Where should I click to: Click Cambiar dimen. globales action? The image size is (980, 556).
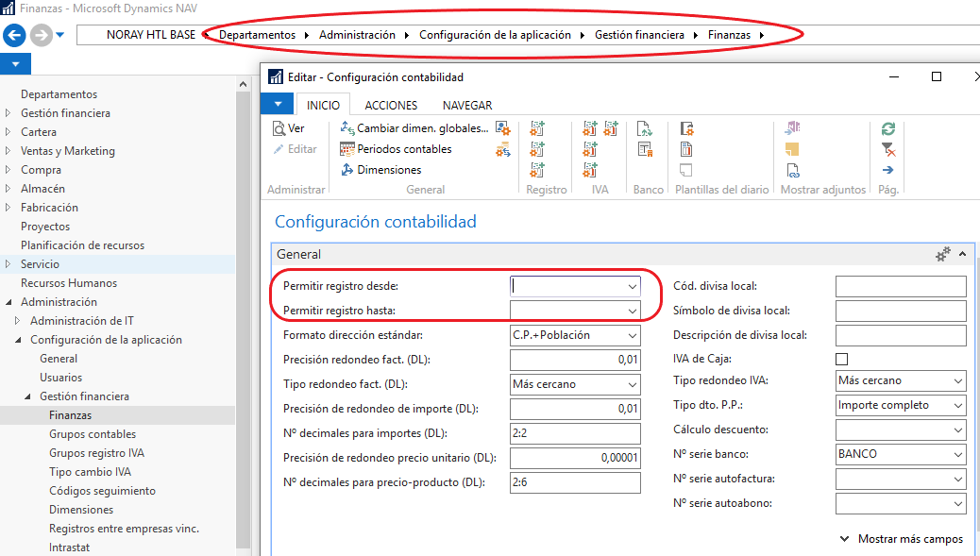414,128
